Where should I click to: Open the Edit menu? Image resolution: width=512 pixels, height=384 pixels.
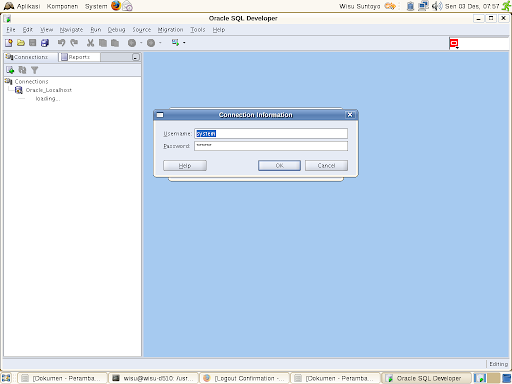(28, 30)
